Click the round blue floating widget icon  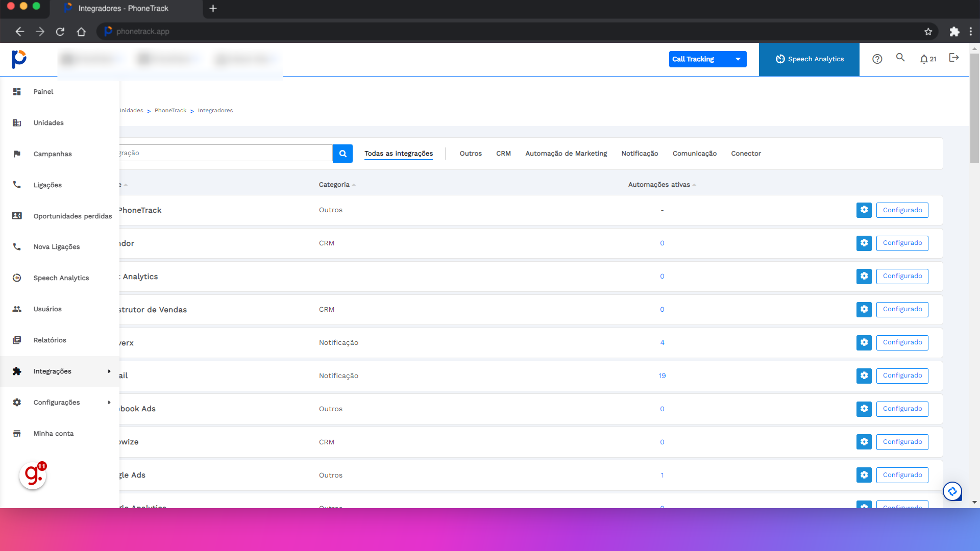952,492
